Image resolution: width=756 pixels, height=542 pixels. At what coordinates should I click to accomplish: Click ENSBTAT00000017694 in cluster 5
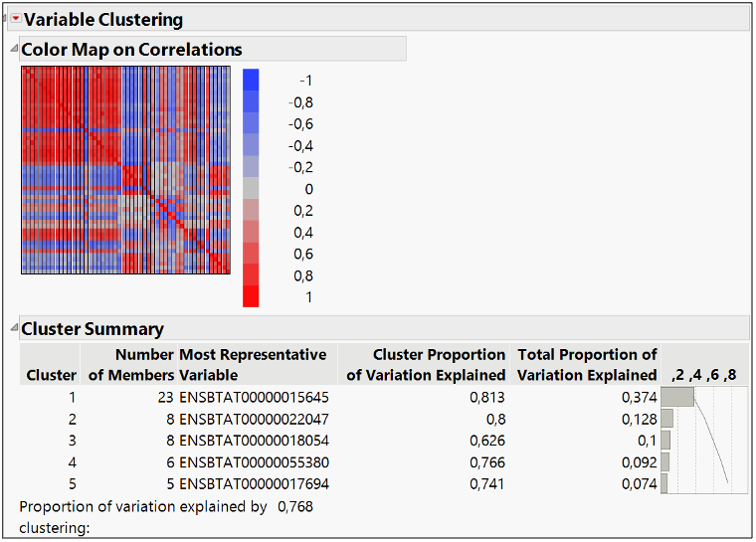tap(254, 484)
